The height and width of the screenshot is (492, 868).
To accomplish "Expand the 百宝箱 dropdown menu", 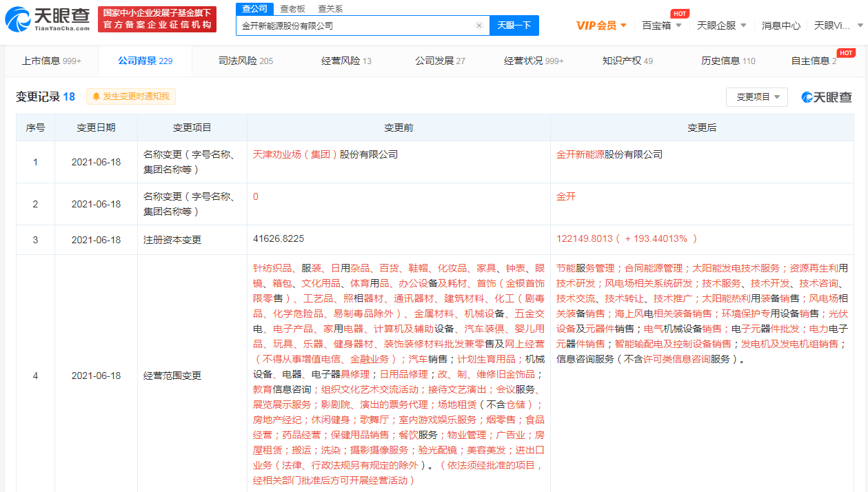I will click(x=661, y=25).
